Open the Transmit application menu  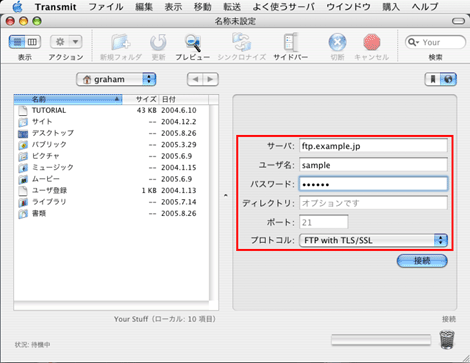point(56,7)
